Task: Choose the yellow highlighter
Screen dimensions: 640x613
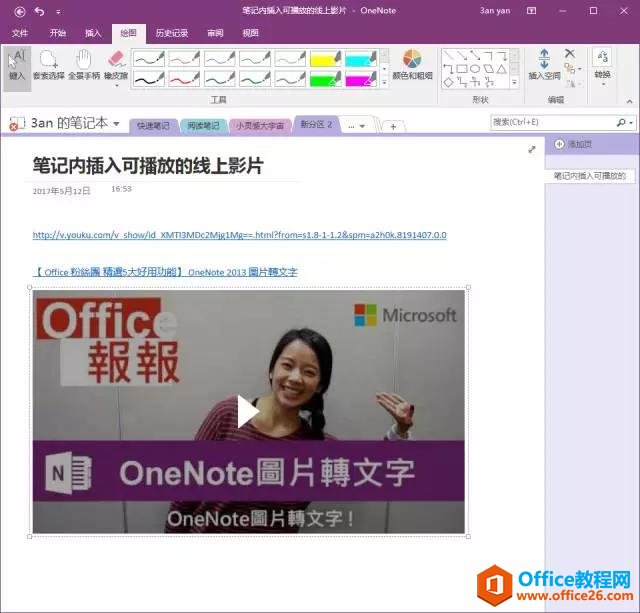Action: tap(325, 59)
